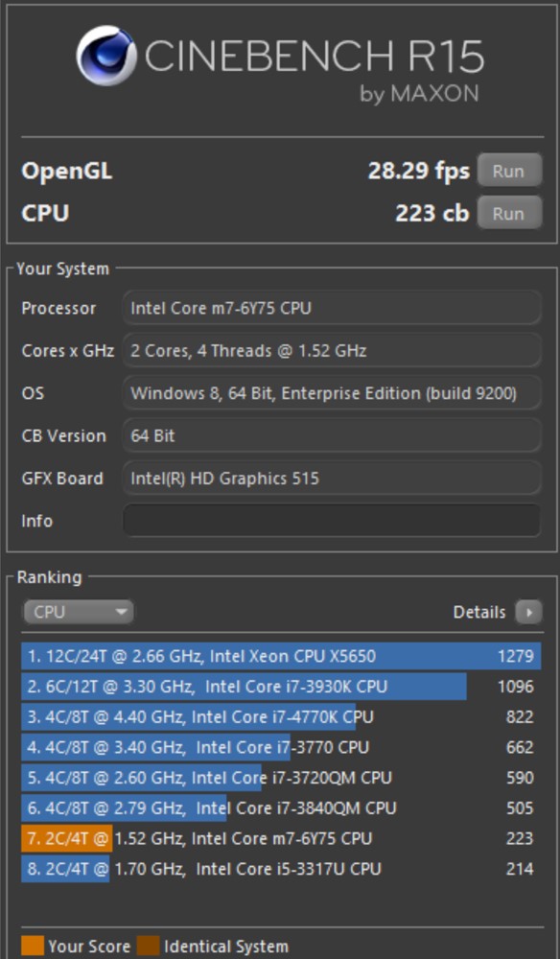This screenshot has width=560, height=959.
Task: Click the Cores x GHz field
Action: tap(332, 350)
